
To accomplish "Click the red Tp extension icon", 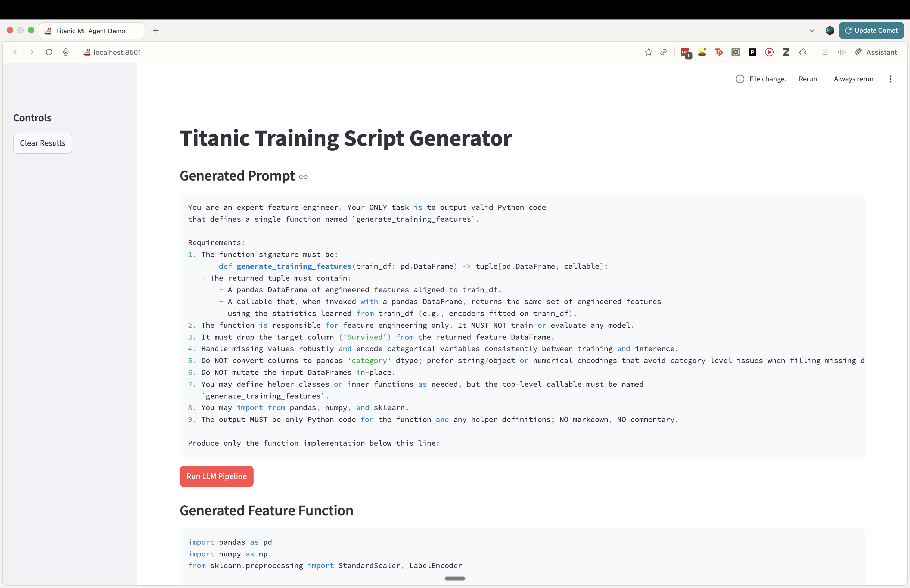I will click(x=719, y=52).
